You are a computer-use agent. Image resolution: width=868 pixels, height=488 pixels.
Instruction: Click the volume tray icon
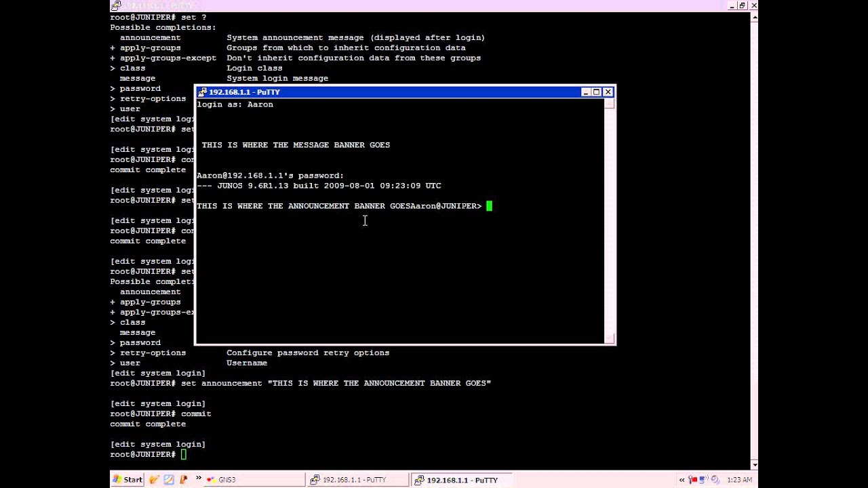pos(715,480)
